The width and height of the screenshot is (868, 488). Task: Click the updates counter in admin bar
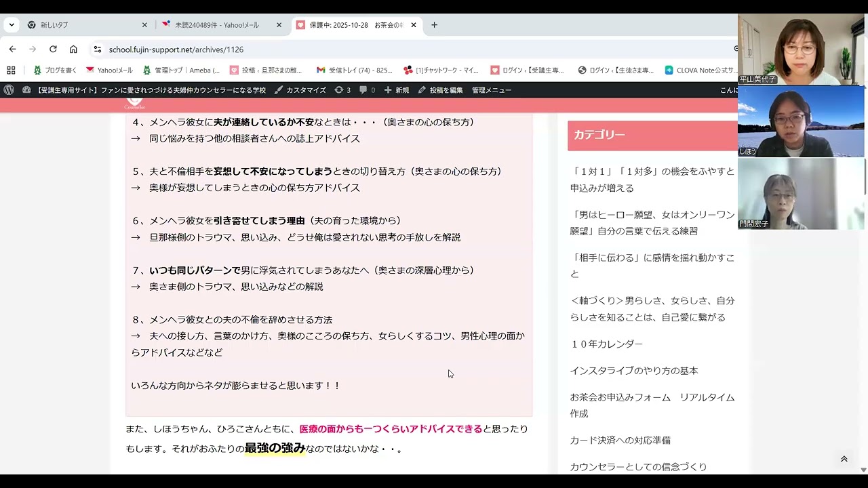(x=342, y=90)
